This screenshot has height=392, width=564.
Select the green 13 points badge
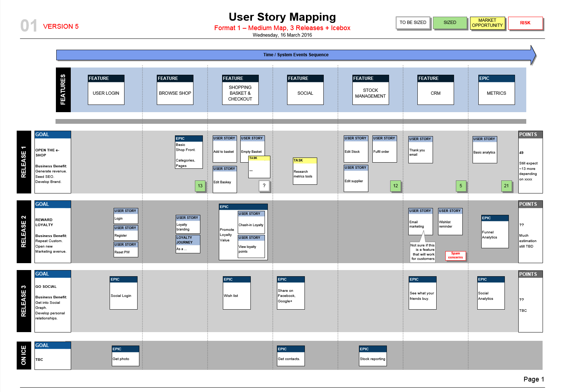tap(200, 186)
